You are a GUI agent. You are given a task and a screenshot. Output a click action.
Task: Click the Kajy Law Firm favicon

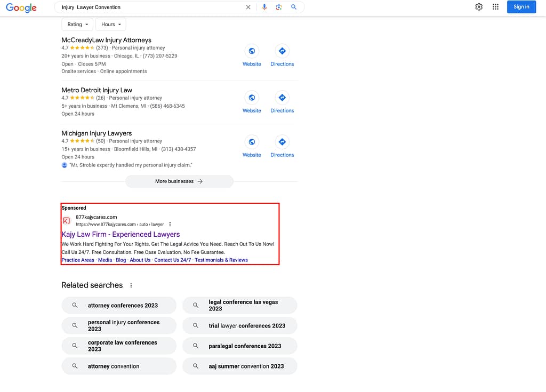pyautogui.click(x=67, y=221)
